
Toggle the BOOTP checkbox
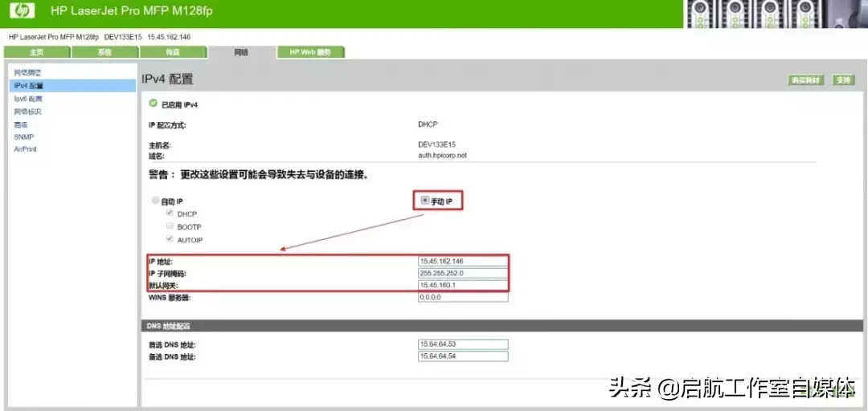170,226
